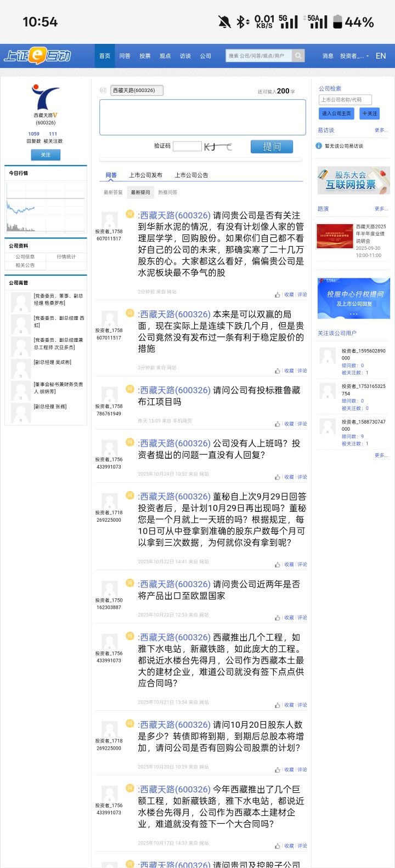The image size is (395, 868).
Task: Click 进入公司主页 button
Action: tap(336, 113)
